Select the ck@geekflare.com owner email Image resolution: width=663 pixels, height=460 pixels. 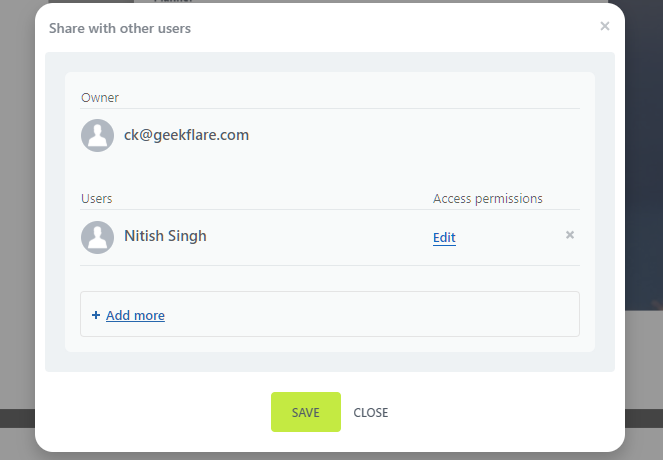(x=186, y=135)
